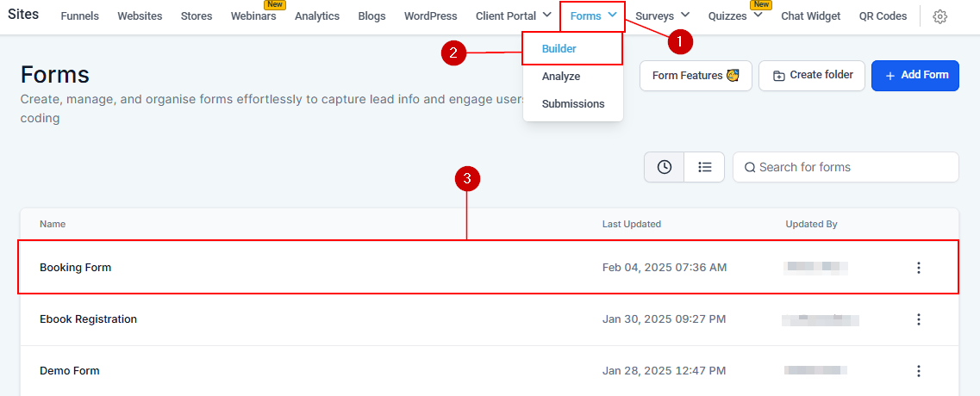
Task: Open the settings gear icon
Action: (x=940, y=16)
